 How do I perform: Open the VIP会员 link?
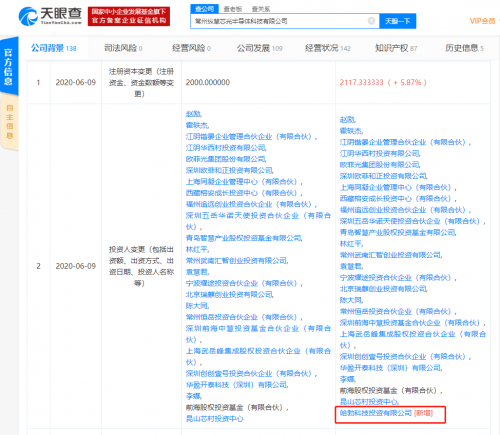tap(482, 21)
